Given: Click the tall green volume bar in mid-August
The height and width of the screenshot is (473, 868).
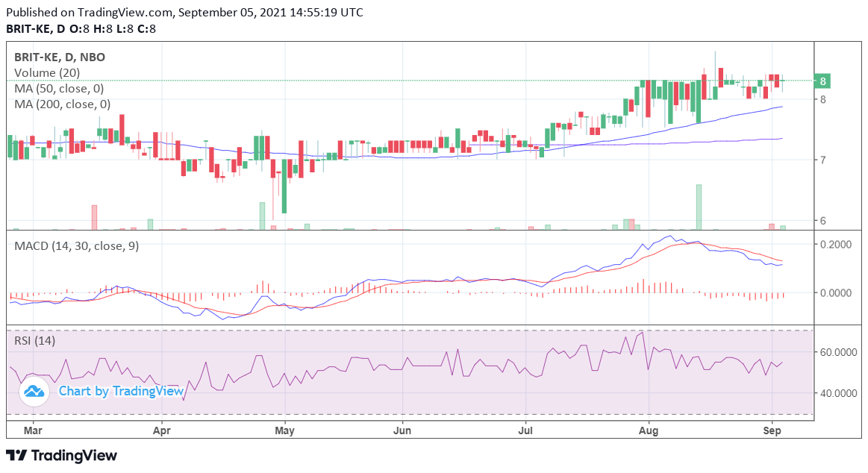Looking at the screenshot, I should (x=699, y=207).
